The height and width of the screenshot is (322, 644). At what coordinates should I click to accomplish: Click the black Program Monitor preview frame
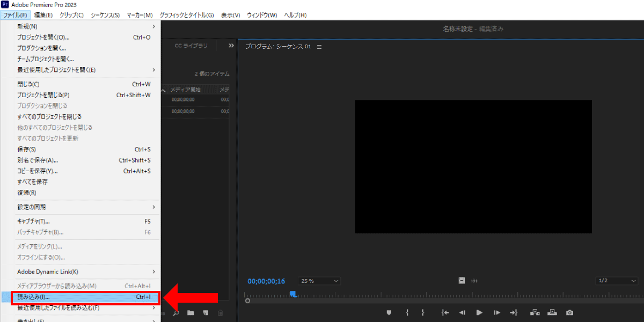pos(473,166)
